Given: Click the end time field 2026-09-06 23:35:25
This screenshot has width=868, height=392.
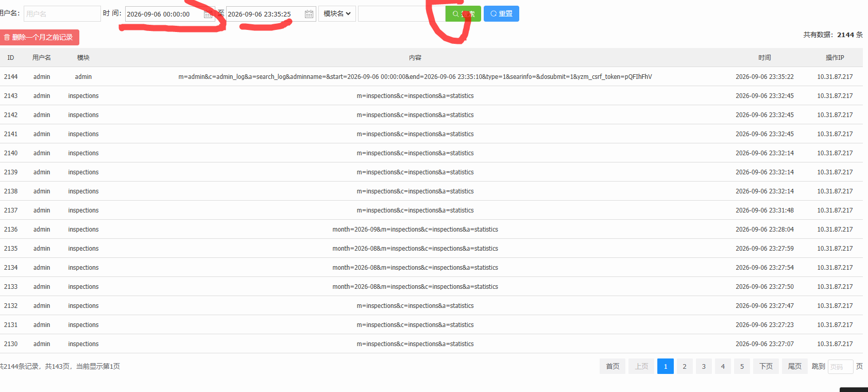Looking at the screenshot, I should pos(271,14).
